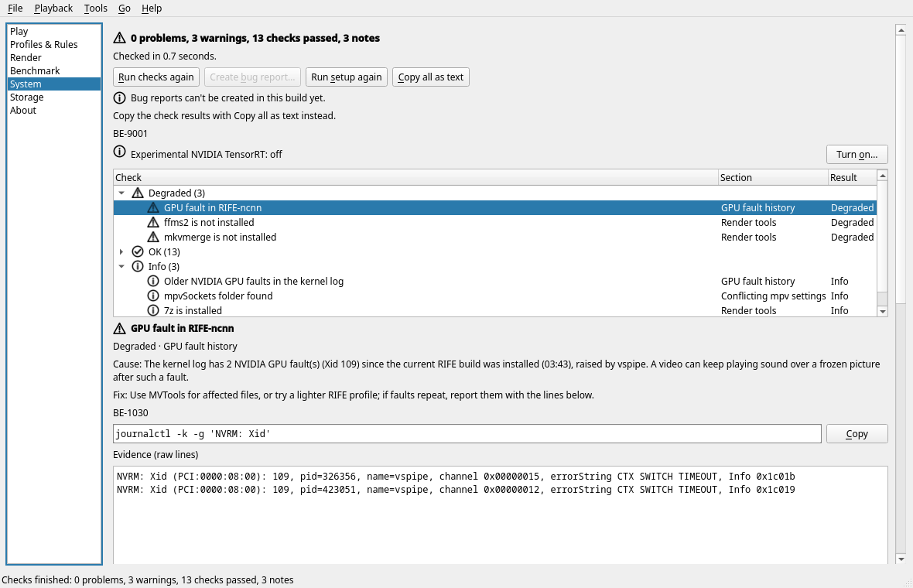Click the Section column header
The width and height of the screenshot is (913, 588).
pyautogui.click(x=773, y=178)
